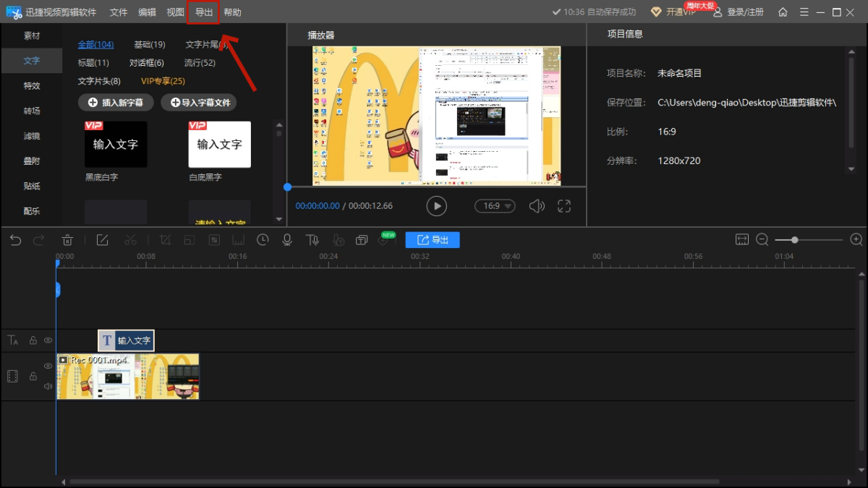Switch to the 特效 sidebar tab
The image size is (868, 488).
click(32, 85)
